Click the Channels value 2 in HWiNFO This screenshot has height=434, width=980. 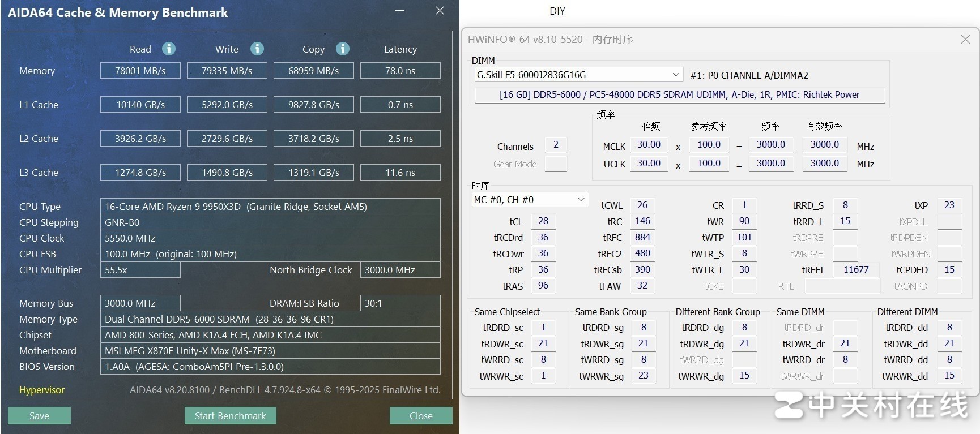pos(556,145)
